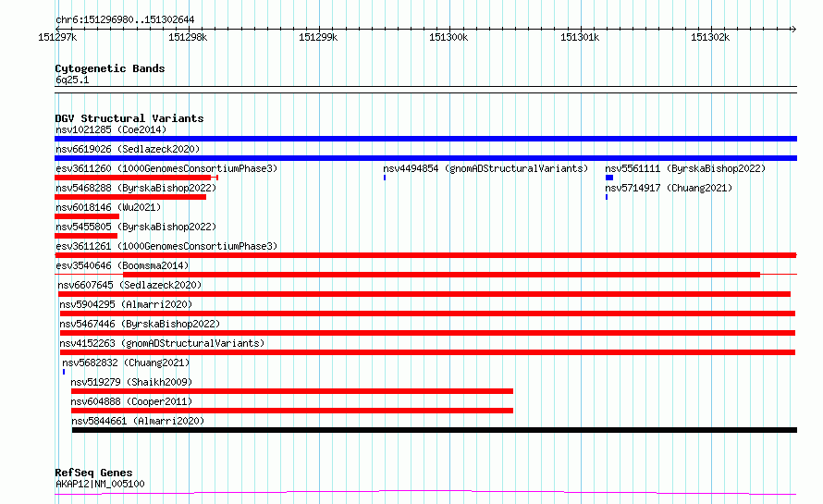
Task: Open nsv5714917 (Chuang2021) label
Action: point(669,188)
